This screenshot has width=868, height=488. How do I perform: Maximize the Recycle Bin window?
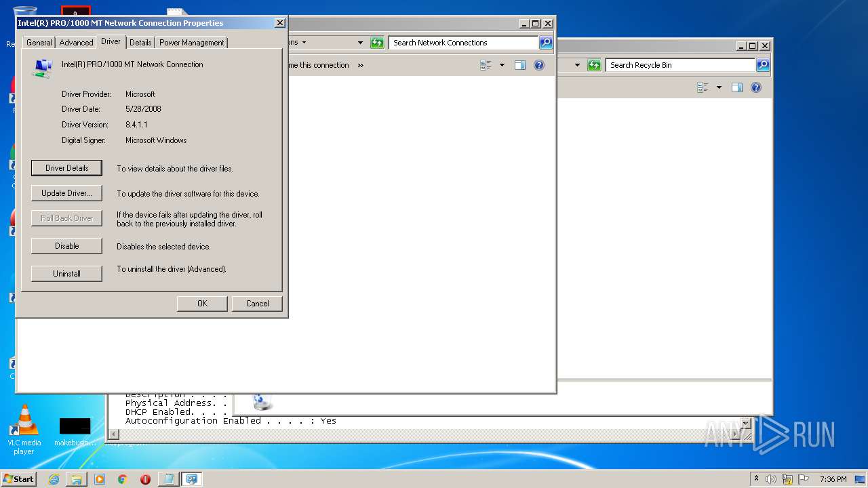752,46
